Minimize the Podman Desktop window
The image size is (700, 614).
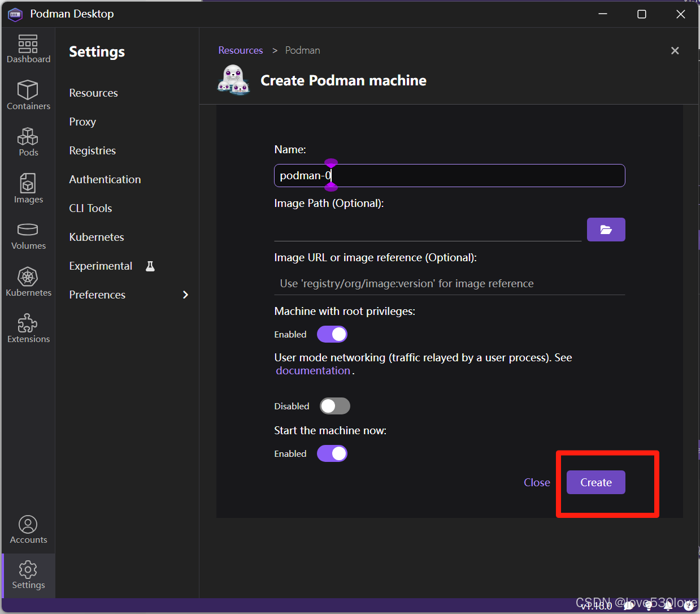tap(603, 14)
